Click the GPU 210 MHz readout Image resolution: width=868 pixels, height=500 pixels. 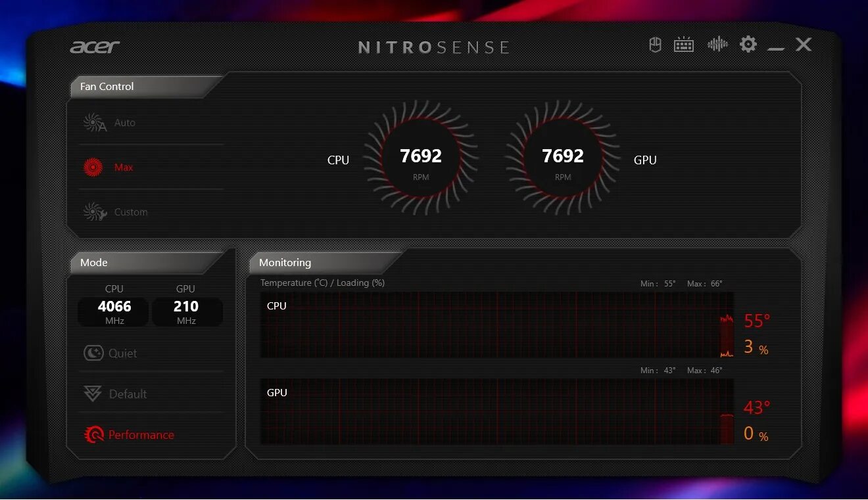pyautogui.click(x=187, y=311)
